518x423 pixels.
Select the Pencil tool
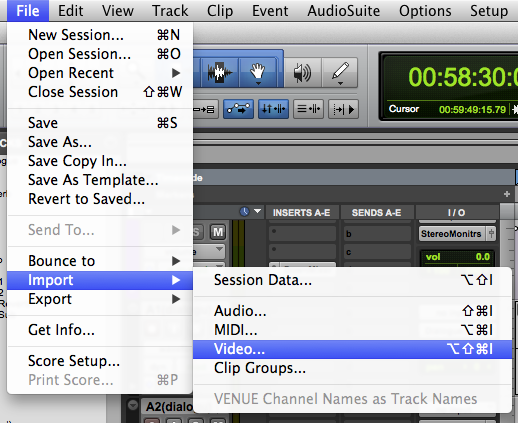click(340, 72)
